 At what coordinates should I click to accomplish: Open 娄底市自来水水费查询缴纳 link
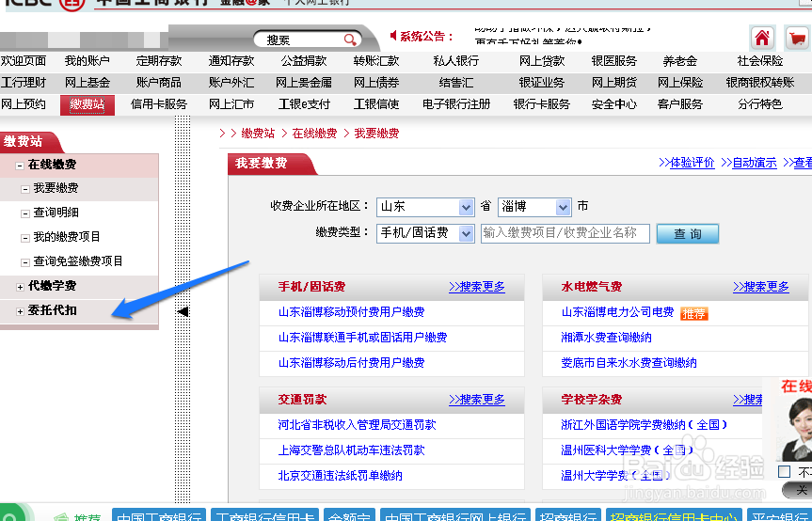629,363
